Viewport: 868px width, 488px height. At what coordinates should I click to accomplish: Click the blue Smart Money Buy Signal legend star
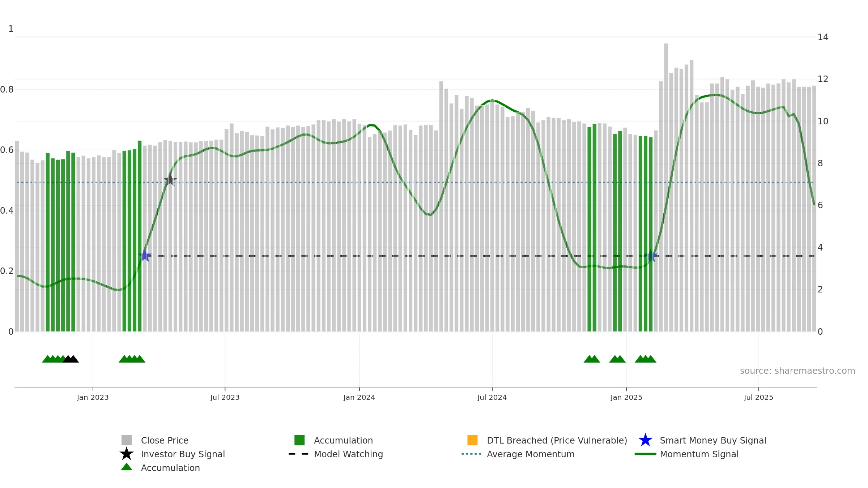tap(645, 440)
